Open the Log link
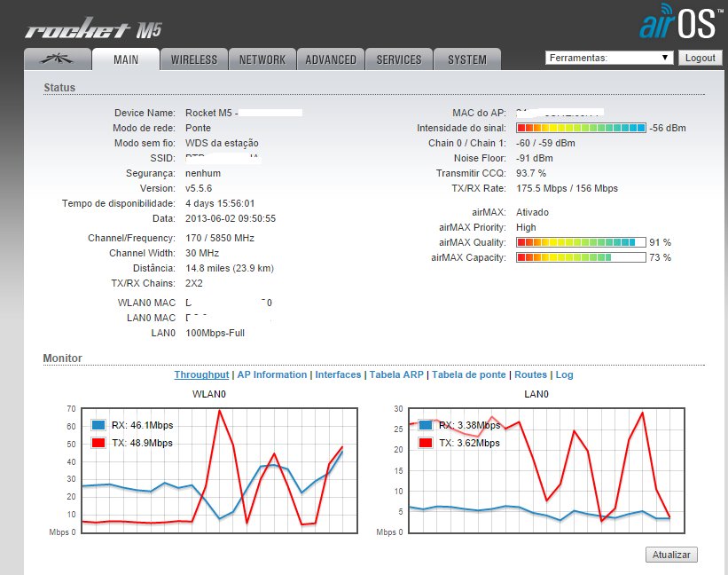 point(565,374)
